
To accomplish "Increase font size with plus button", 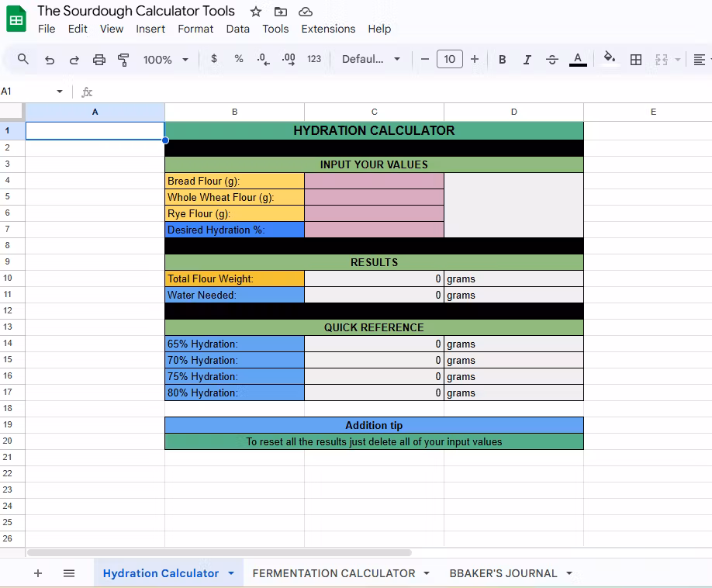I will click(475, 59).
